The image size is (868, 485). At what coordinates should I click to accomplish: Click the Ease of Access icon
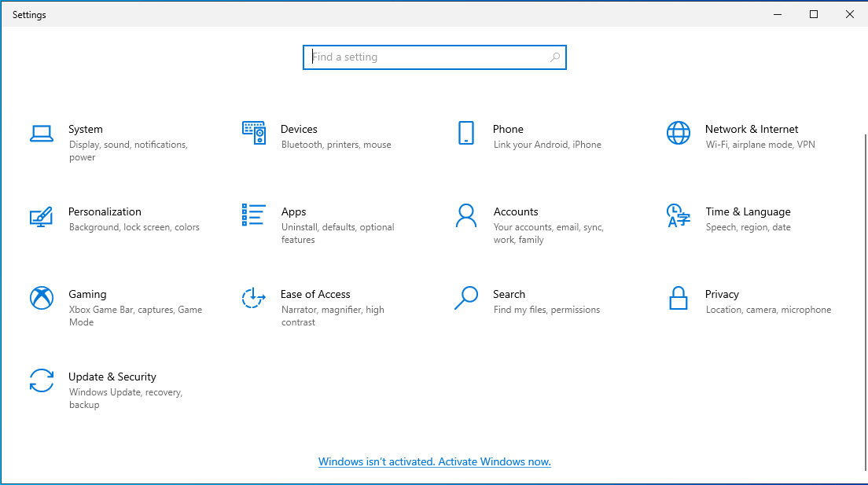253,298
